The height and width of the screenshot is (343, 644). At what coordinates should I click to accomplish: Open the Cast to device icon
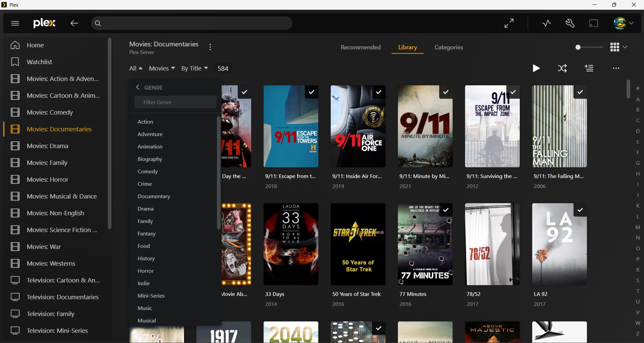pos(593,23)
